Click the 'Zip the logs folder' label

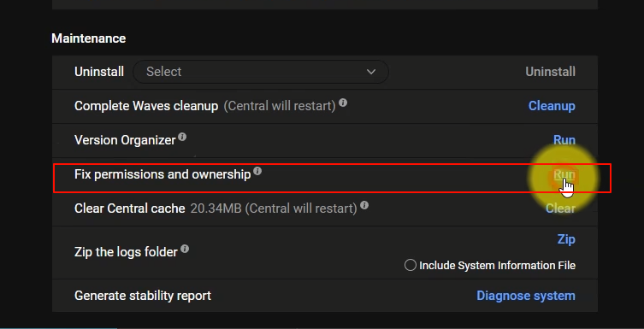coord(126,252)
